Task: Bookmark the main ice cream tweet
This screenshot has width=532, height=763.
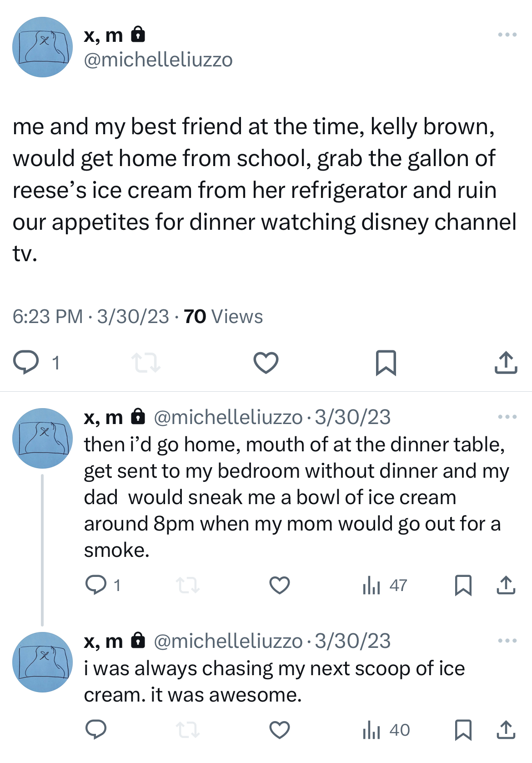Action: click(x=386, y=363)
